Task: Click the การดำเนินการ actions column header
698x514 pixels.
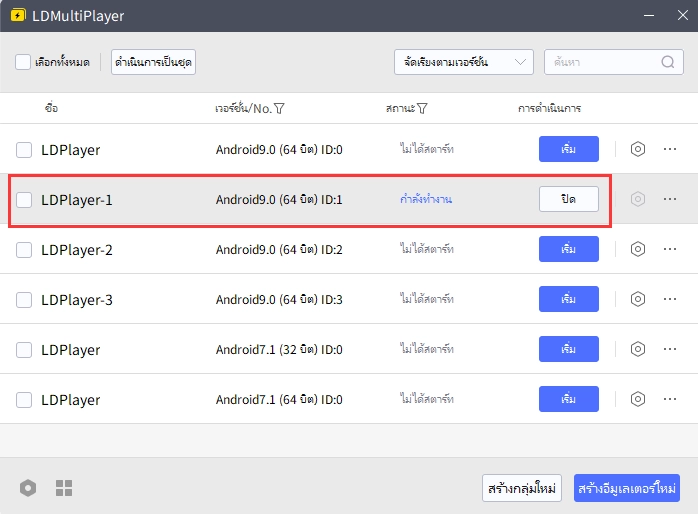Action: tap(549, 108)
